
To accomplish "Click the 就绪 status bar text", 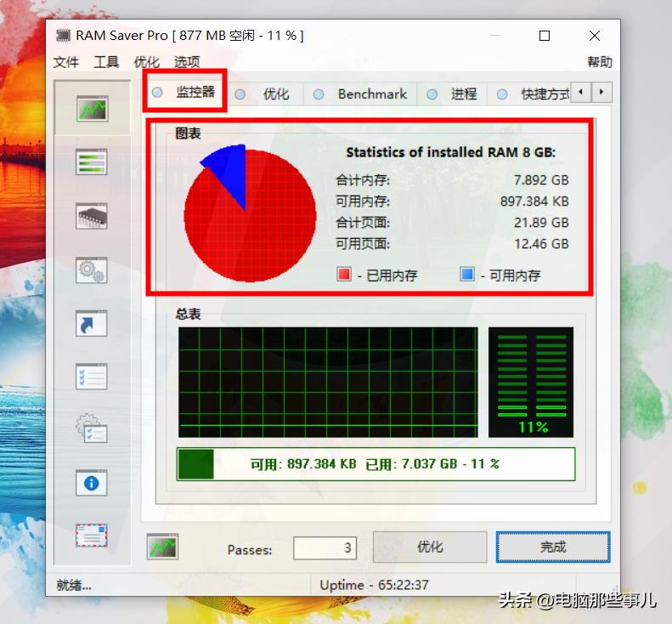I will point(74,585).
